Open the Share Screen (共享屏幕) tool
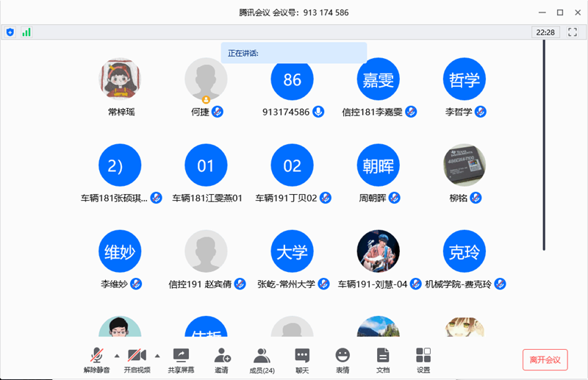588x380 pixels. point(179,359)
